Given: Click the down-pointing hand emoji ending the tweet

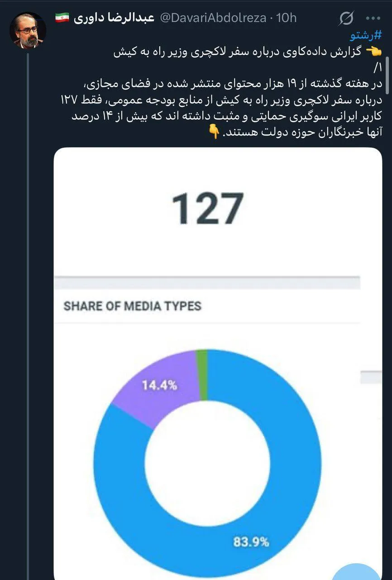Looking at the screenshot, I should click(x=215, y=131).
